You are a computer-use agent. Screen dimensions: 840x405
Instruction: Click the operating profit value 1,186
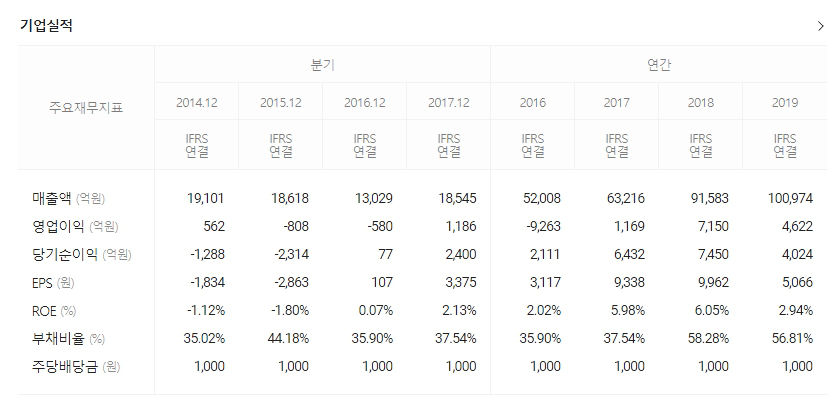coord(461,226)
